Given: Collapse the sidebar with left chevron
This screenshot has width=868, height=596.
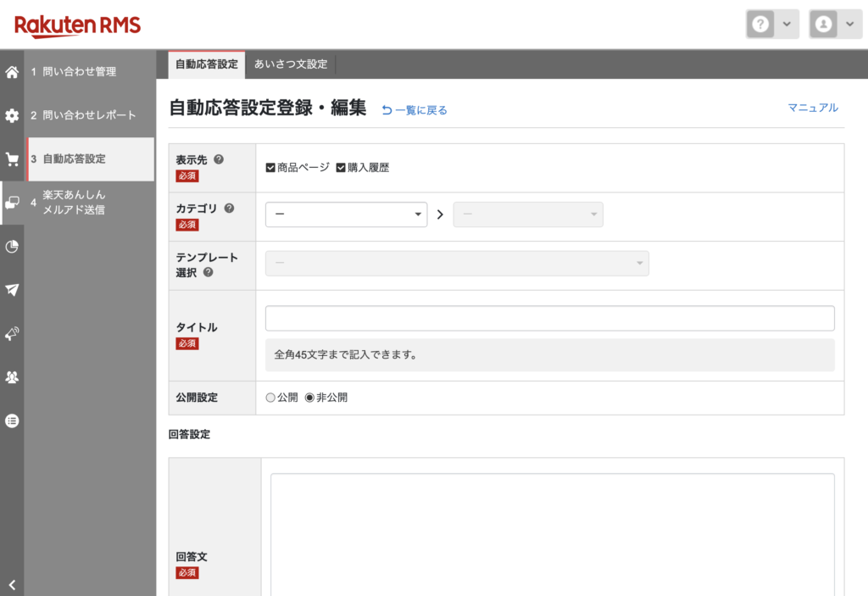Looking at the screenshot, I should pos(12,584).
